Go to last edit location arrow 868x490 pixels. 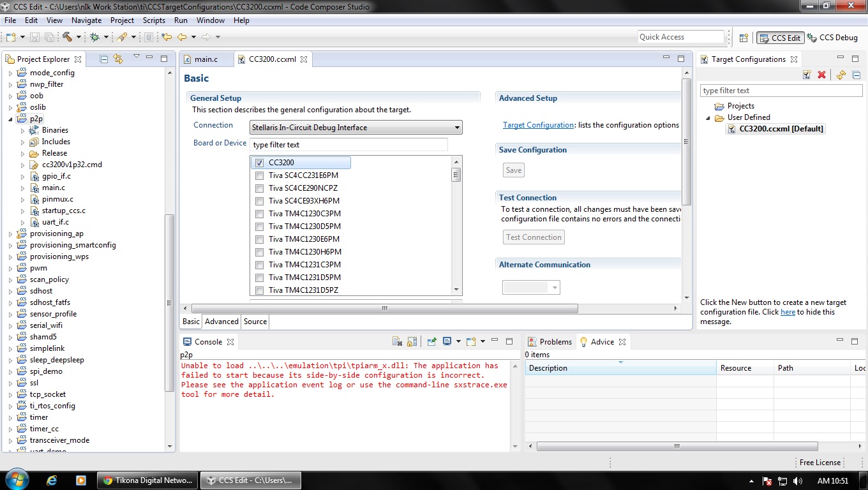tap(167, 37)
